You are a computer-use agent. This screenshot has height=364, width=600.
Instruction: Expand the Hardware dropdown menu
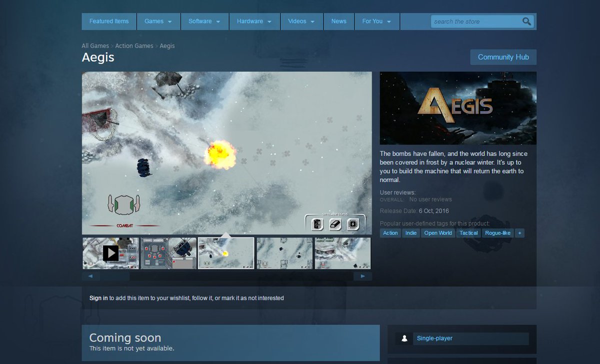coord(254,21)
